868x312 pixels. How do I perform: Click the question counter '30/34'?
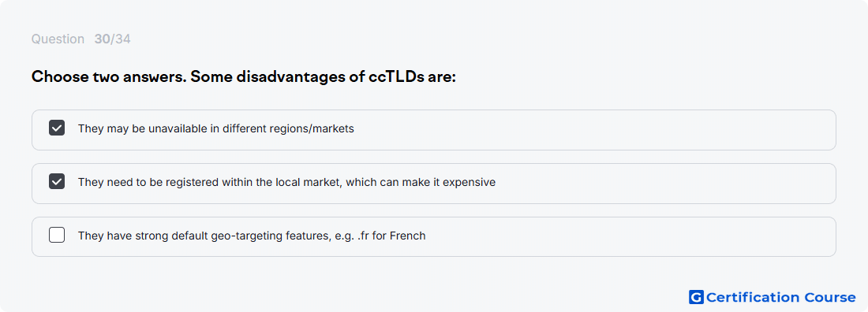[x=112, y=39]
